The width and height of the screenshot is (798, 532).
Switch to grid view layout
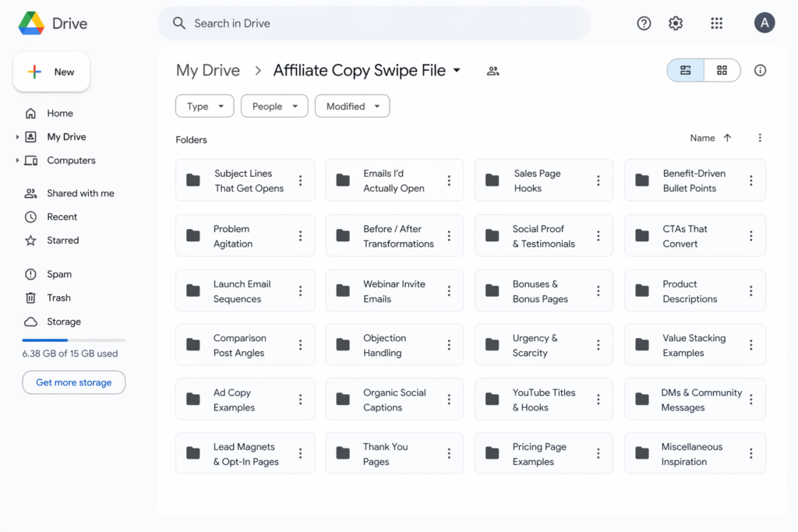coord(722,69)
